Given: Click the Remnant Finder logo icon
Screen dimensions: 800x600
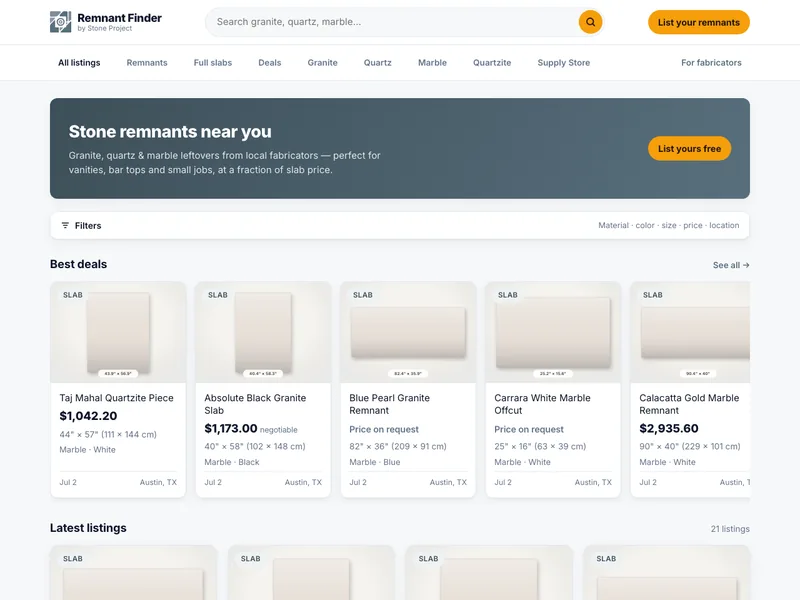Looking at the screenshot, I should [x=60, y=22].
